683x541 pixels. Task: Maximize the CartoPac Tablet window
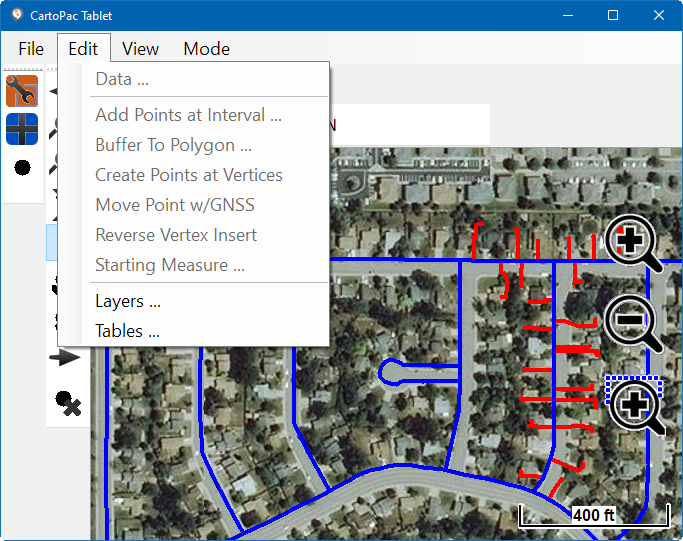(613, 16)
